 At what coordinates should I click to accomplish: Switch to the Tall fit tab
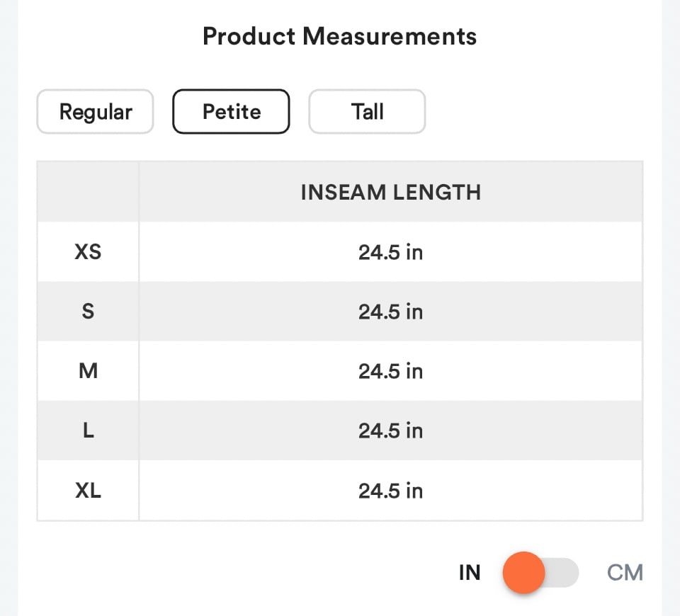pyautogui.click(x=367, y=111)
